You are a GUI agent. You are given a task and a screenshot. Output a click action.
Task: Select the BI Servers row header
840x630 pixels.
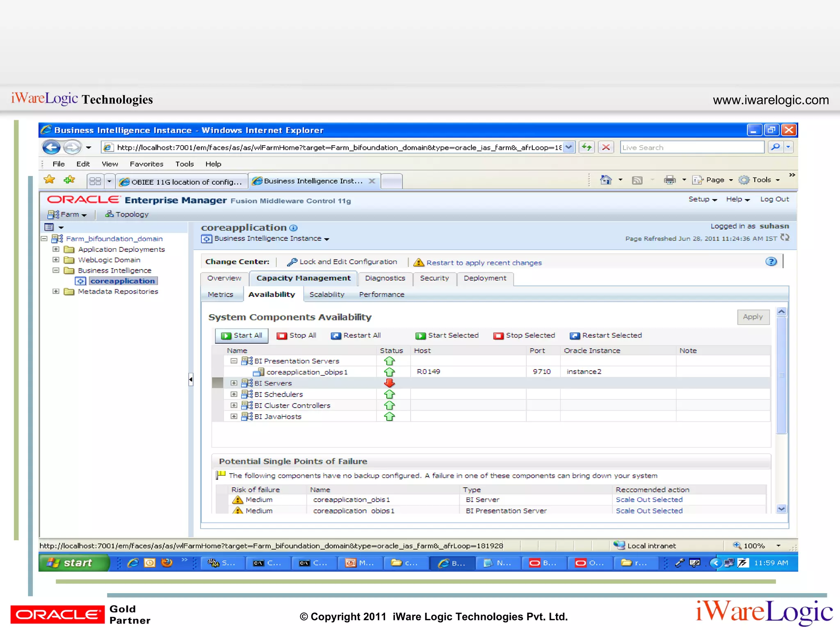217,383
